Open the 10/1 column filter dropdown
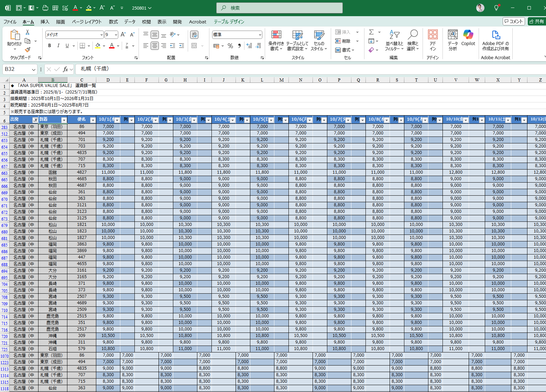The width and height of the screenshot is (546, 392). (117, 120)
